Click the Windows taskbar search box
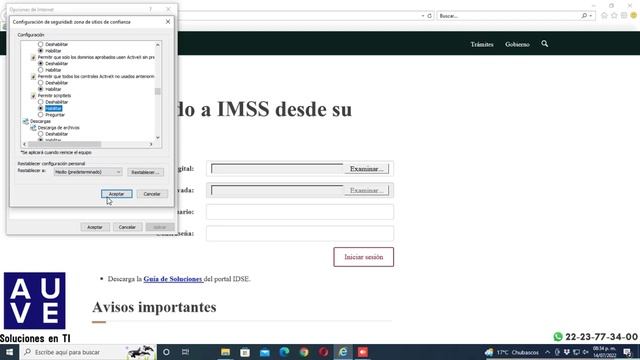The height and width of the screenshot is (360, 640). click(88, 352)
